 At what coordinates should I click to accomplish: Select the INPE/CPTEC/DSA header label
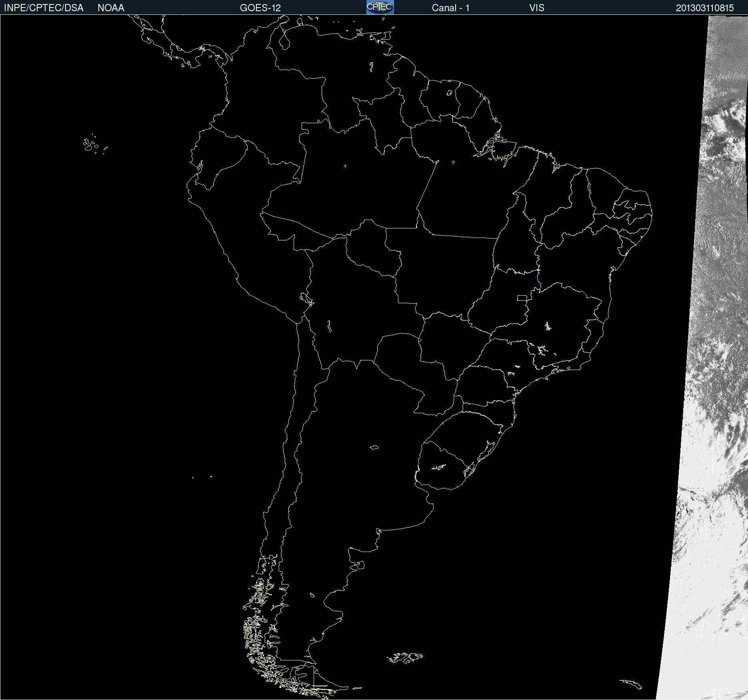tap(44, 8)
